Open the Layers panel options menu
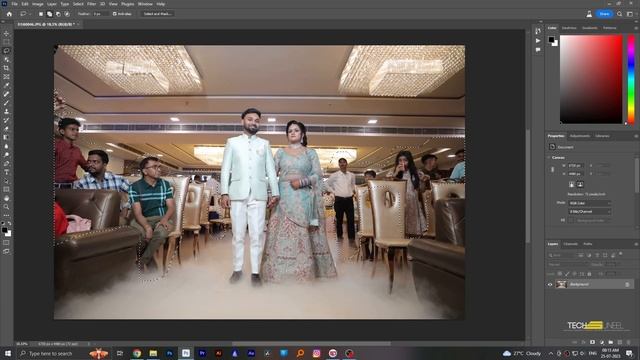This screenshot has width=640, height=360. click(x=636, y=244)
